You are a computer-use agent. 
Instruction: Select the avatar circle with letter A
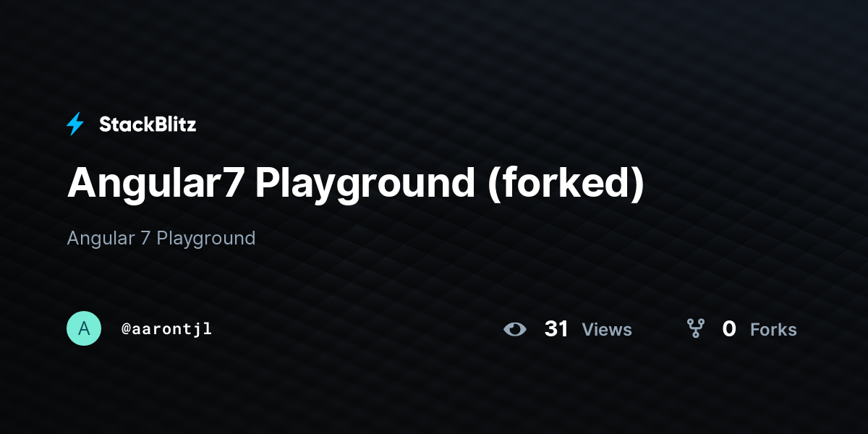[x=84, y=328]
